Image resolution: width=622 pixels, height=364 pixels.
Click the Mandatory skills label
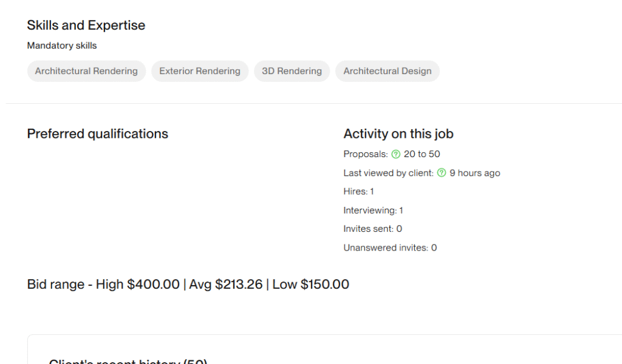62,45
